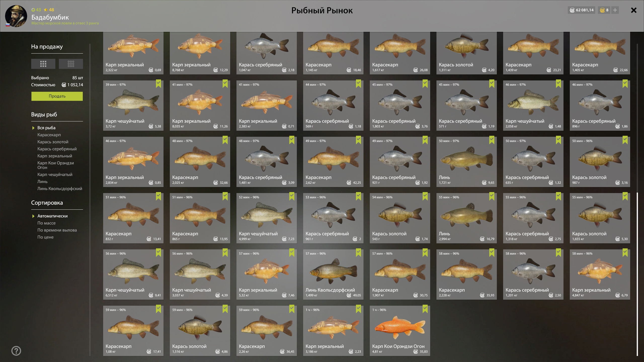Select Карасекарп 2,025 кг card
The height and width of the screenshot is (362, 644).
pyautogui.click(x=200, y=162)
